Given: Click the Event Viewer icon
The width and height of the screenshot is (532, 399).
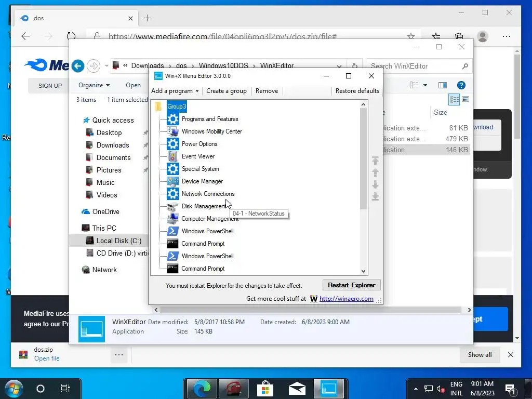Looking at the screenshot, I should (172, 156).
